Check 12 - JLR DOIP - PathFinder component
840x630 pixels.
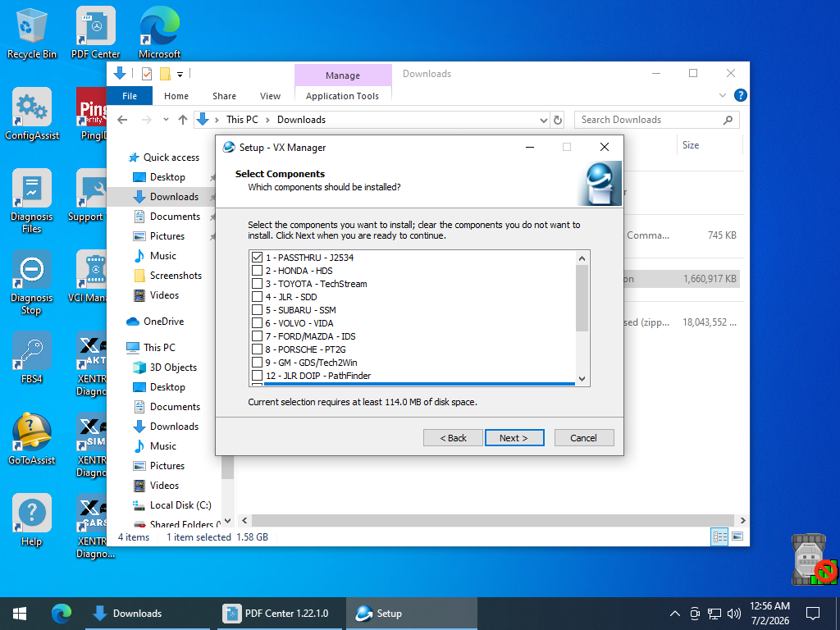point(257,376)
